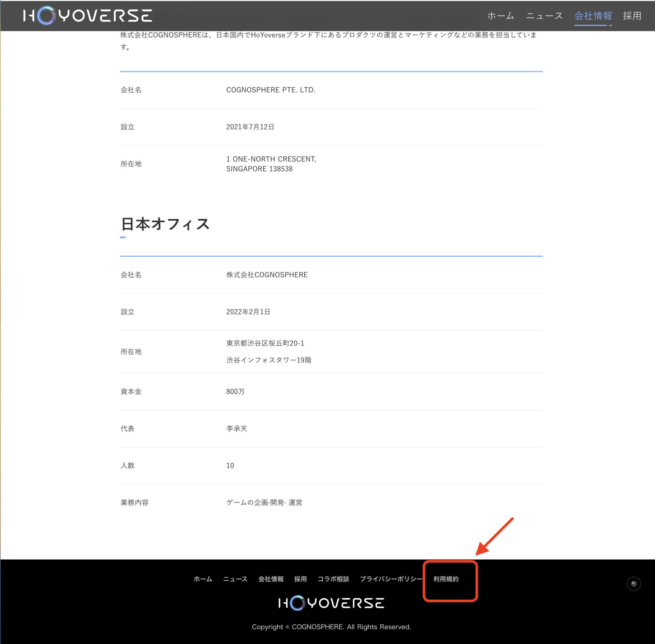Click the text ゲームの企画·開発· 運営
Viewport: 655px width, 644px height.
[264, 502]
